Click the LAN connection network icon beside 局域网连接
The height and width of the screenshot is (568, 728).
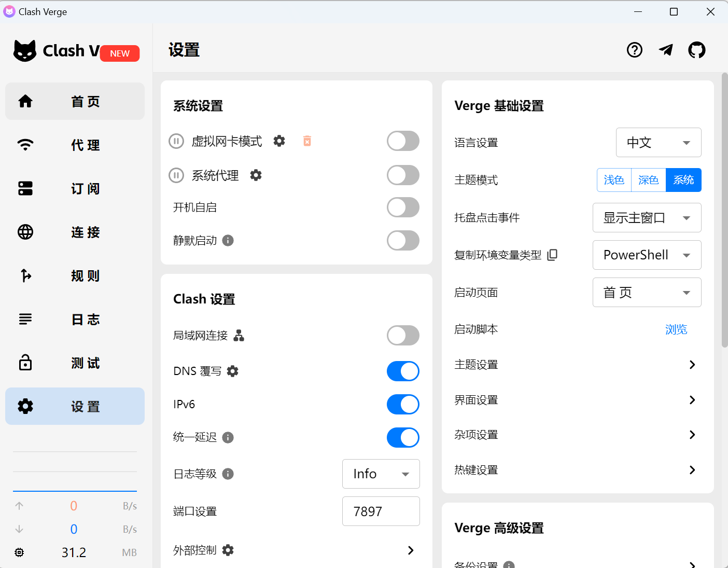[239, 336]
